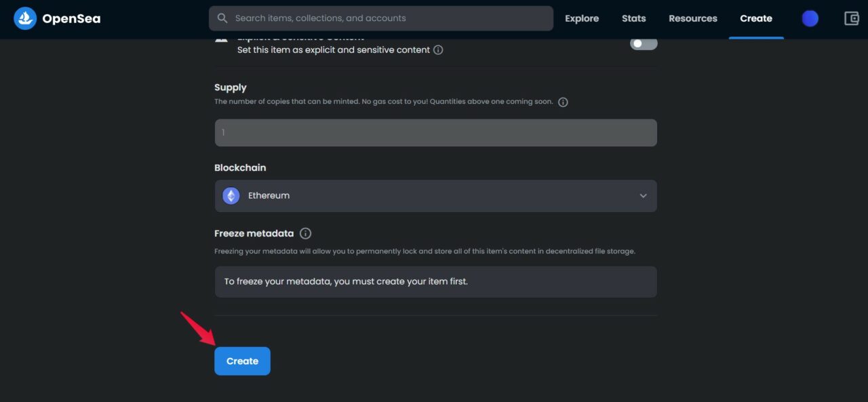The image size is (868, 402).
Task: Click info icon next to Freeze metadata
Action: pyautogui.click(x=306, y=233)
